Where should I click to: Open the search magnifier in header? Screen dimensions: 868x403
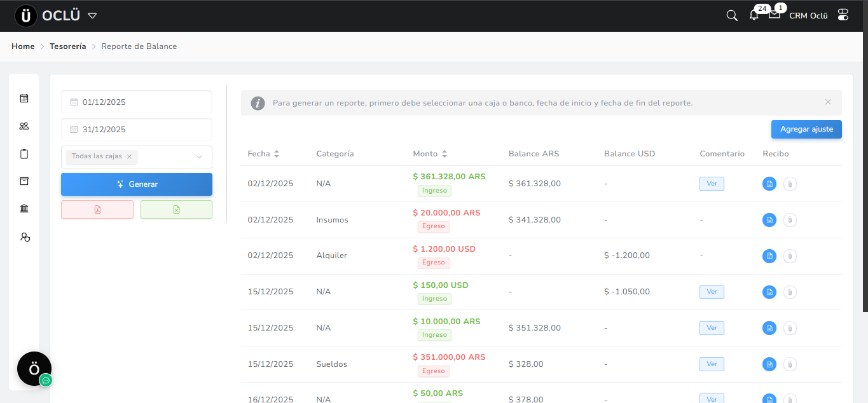[732, 15]
